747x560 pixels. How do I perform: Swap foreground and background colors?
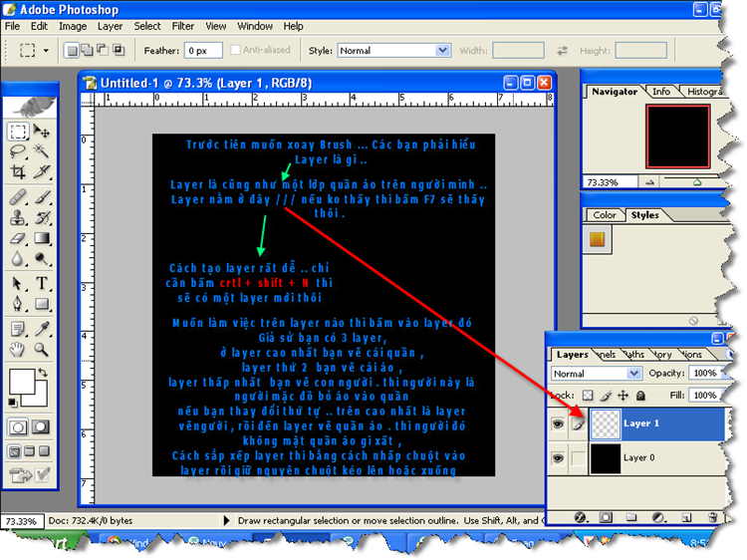(43, 373)
